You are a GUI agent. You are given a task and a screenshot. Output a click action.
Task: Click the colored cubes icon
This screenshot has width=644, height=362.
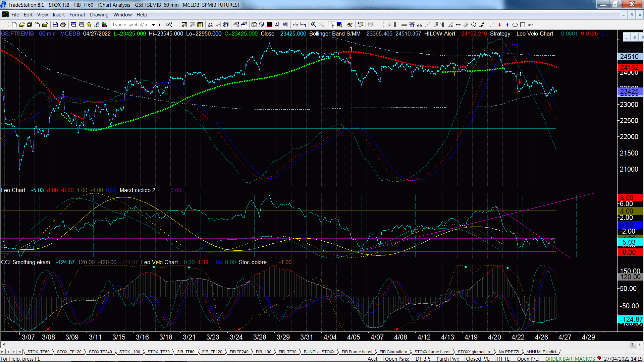(104, 25)
